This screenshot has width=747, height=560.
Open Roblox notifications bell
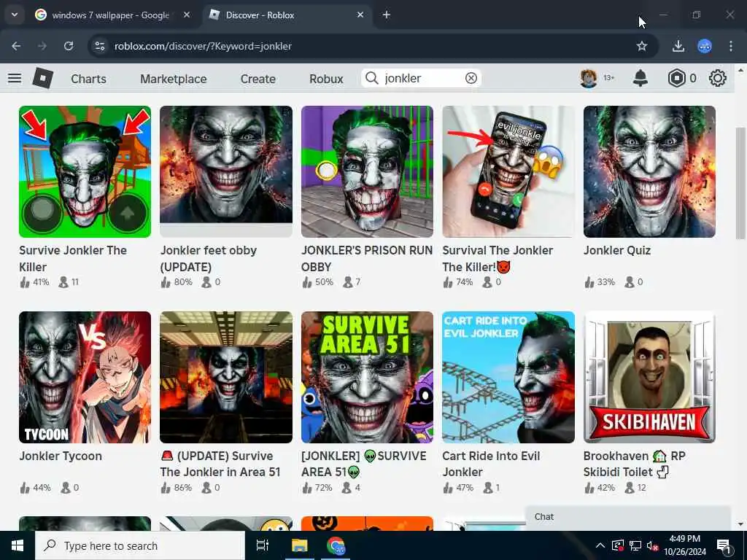click(640, 78)
